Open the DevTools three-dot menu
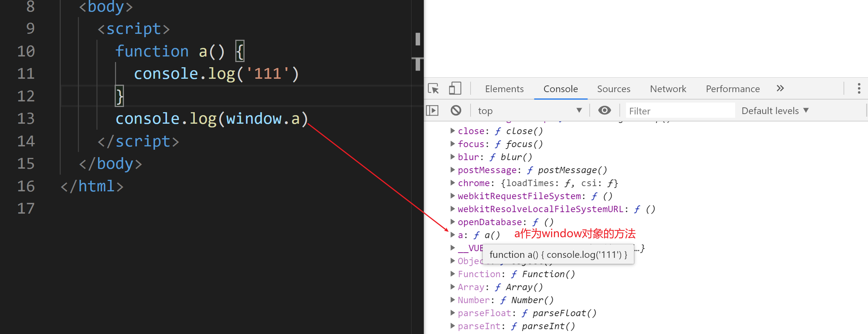 pyautogui.click(x=859, y=88)
